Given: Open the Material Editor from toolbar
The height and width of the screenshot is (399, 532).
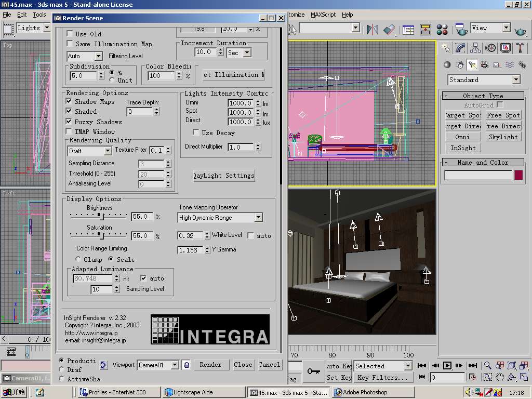Looking at the screenshot, I should coord(442,29).
